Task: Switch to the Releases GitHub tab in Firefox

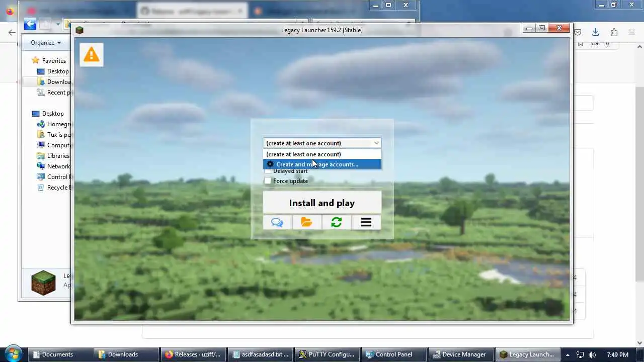Action: point(193,11)
